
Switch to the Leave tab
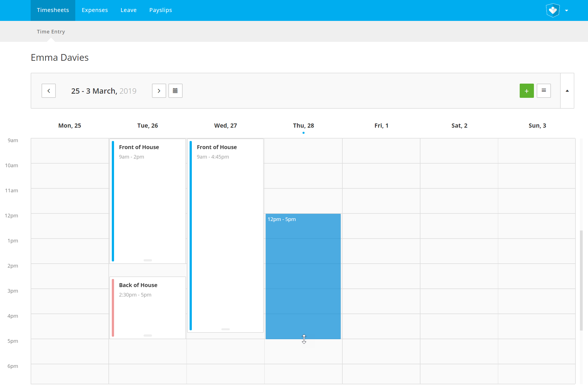[129, 10]
